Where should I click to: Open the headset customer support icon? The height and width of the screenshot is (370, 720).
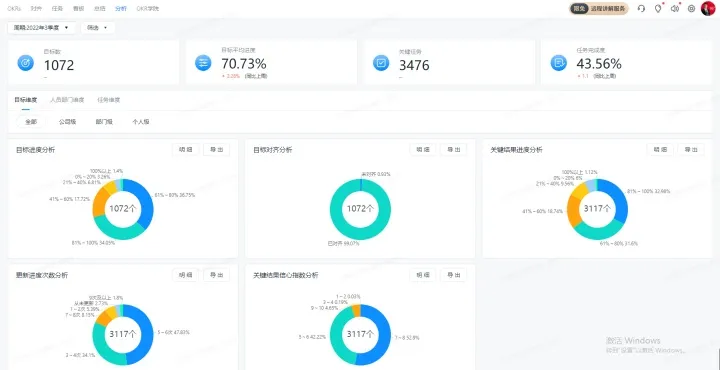(641, 9)
